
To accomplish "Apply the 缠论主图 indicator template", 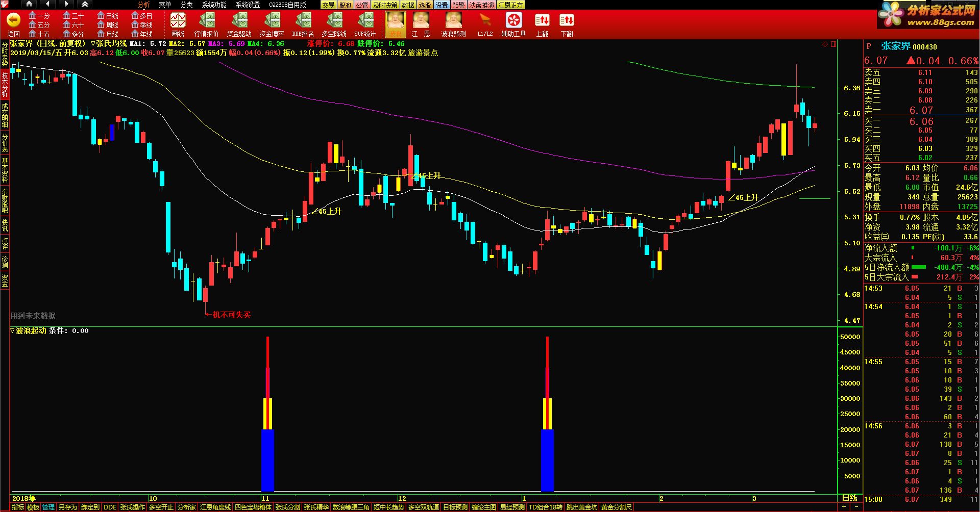I will [483, 507].
